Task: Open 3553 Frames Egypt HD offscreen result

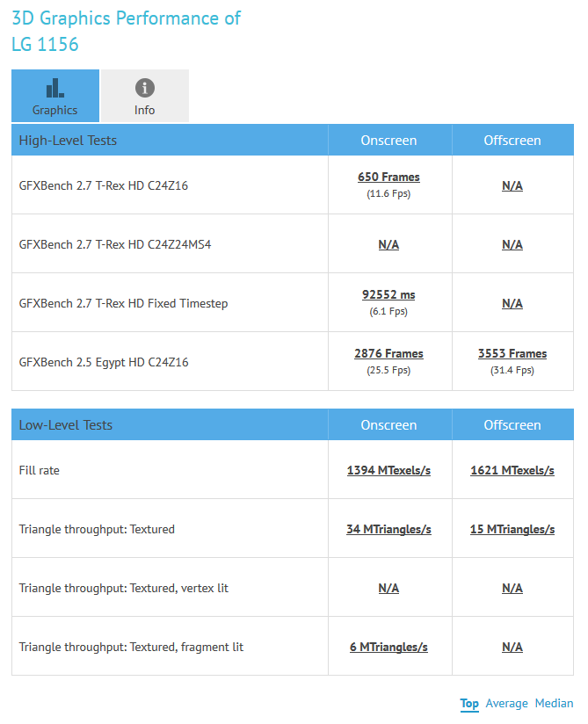Action: coord(512,353)
